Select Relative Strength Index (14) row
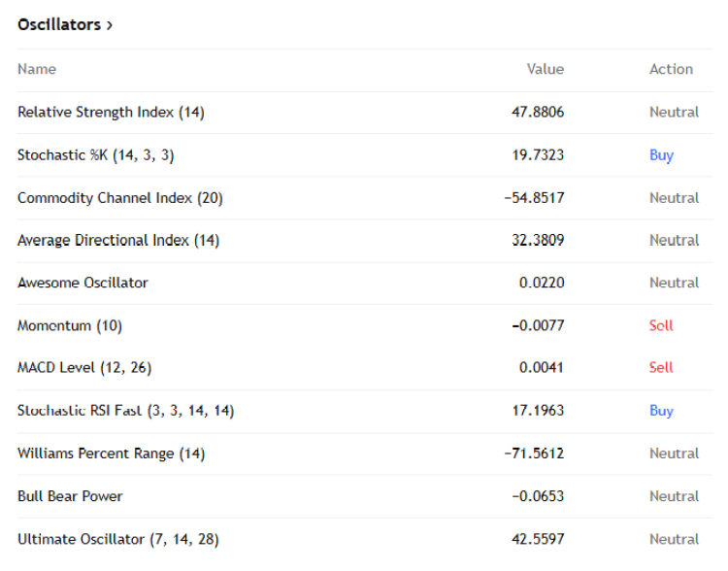The width and height of the screenshot is (728, 571). click(x=111, y=113)
